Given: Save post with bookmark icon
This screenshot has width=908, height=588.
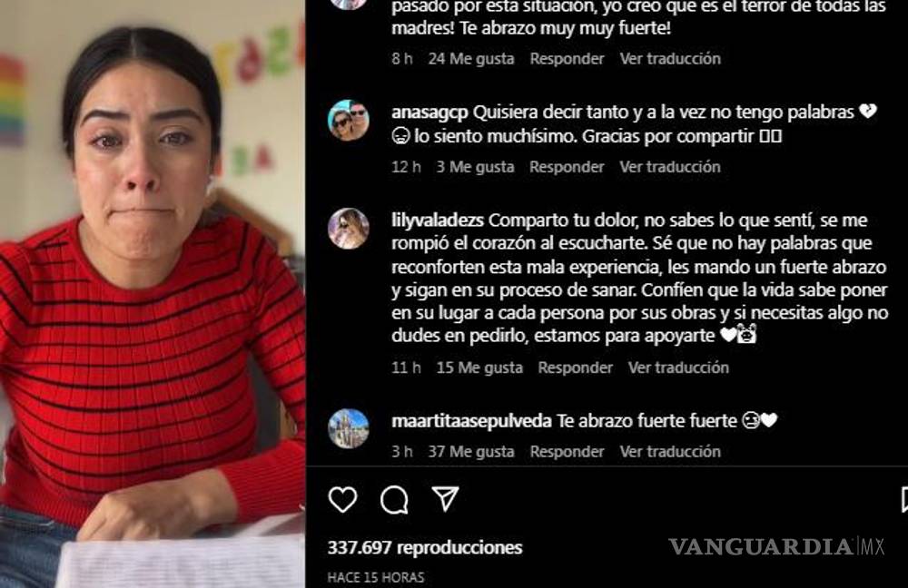Looking at the screenshot, I should click(904, 499).
